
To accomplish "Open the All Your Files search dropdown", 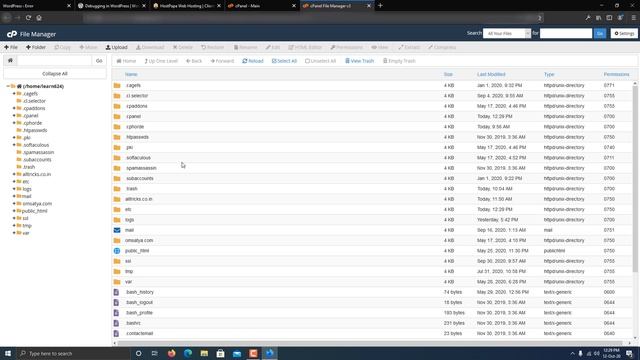I will pyautogui.click(x=507, y=33).
